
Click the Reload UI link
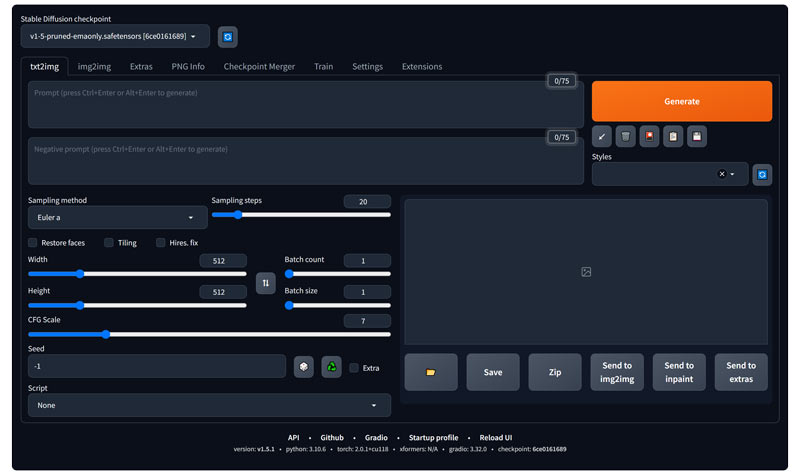click(495, 438)
